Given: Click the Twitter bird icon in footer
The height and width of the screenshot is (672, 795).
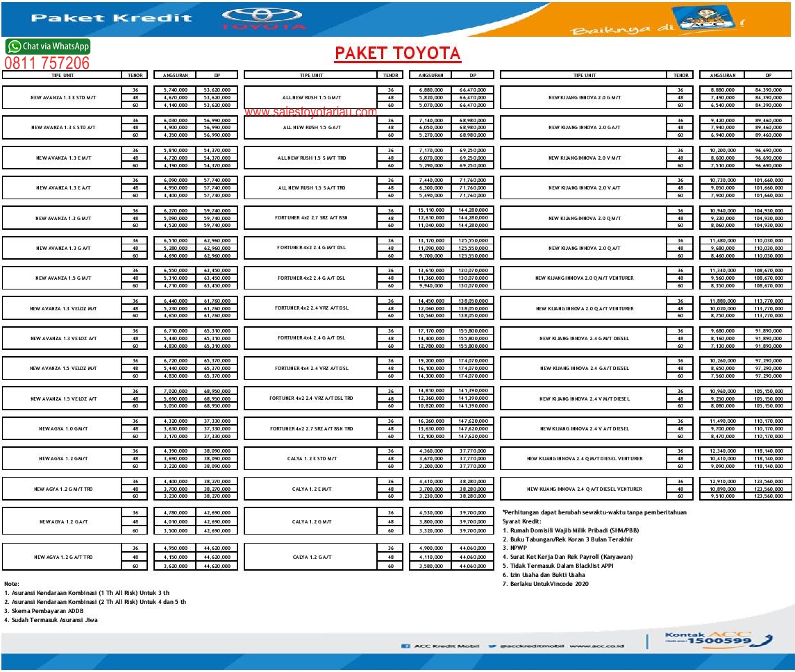Looking at the screenshot, I should 492,646.
